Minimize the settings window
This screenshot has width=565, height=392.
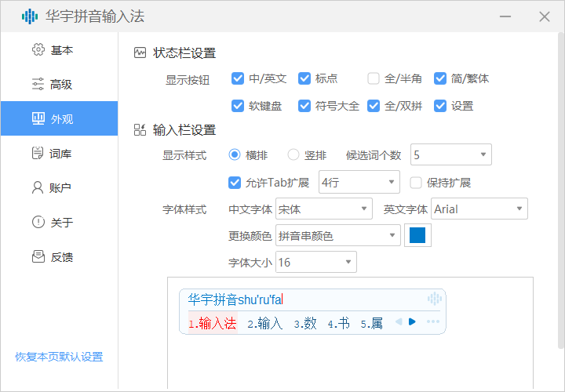(505, 16)
